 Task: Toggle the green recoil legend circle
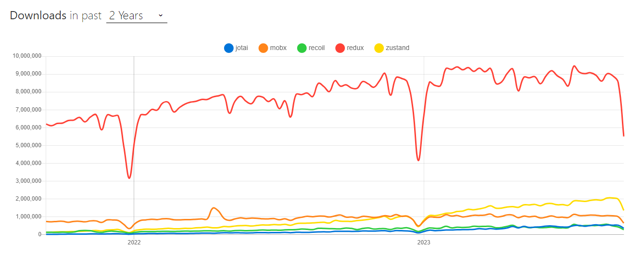click(x=302, y=48)
